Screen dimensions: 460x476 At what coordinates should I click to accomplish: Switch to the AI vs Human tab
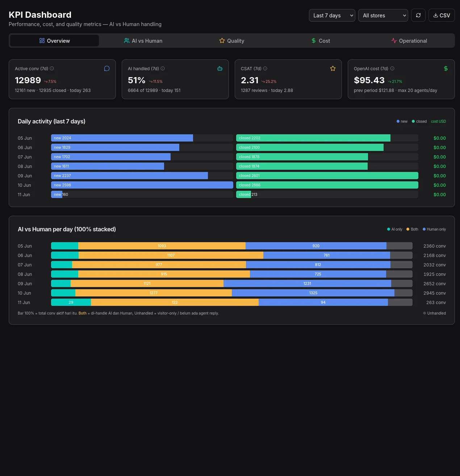[143, 41]
